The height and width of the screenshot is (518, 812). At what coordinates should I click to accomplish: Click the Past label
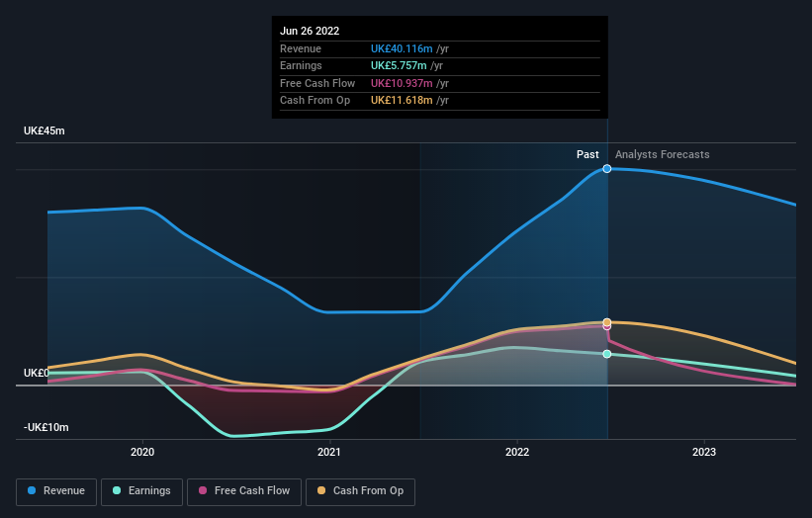point(587,154)
